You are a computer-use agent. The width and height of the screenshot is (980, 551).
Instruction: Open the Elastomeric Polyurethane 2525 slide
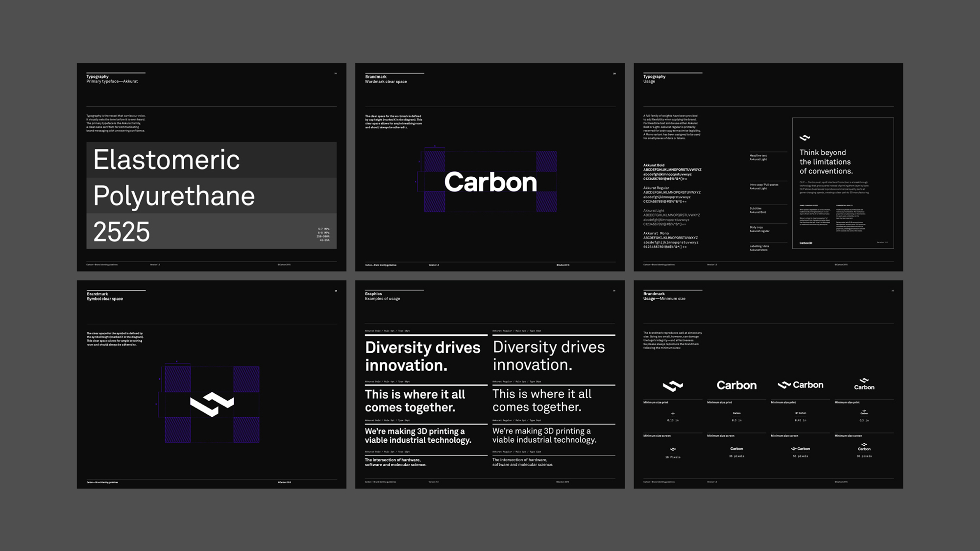(x=211, y=167)
